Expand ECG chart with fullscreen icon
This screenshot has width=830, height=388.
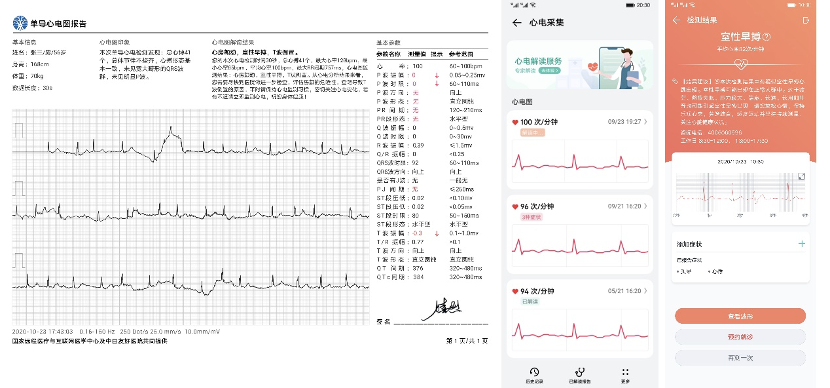(x=801, y=177)
